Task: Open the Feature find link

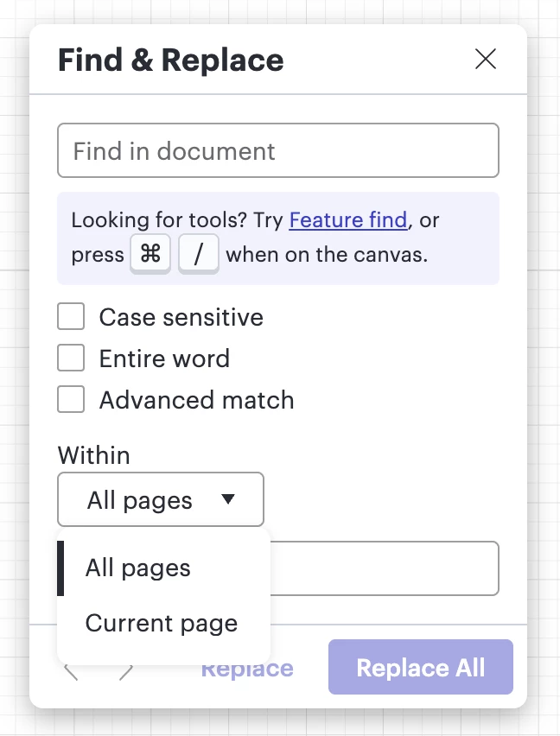Action: (347, 220)
